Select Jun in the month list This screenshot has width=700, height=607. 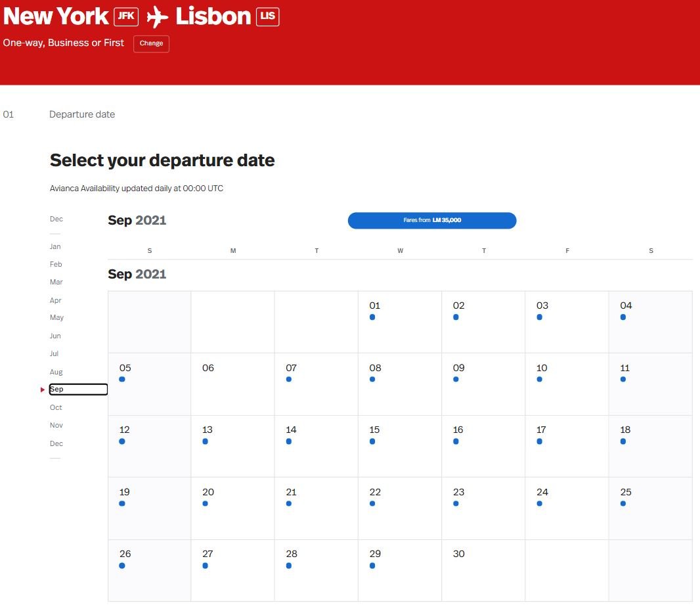55,336
